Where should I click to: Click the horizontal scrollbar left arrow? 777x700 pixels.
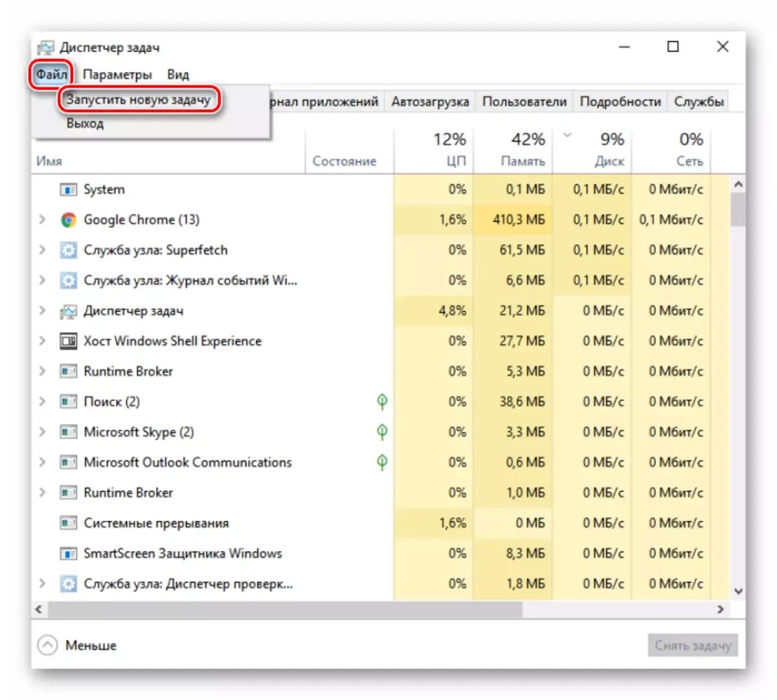click(39, 609)
